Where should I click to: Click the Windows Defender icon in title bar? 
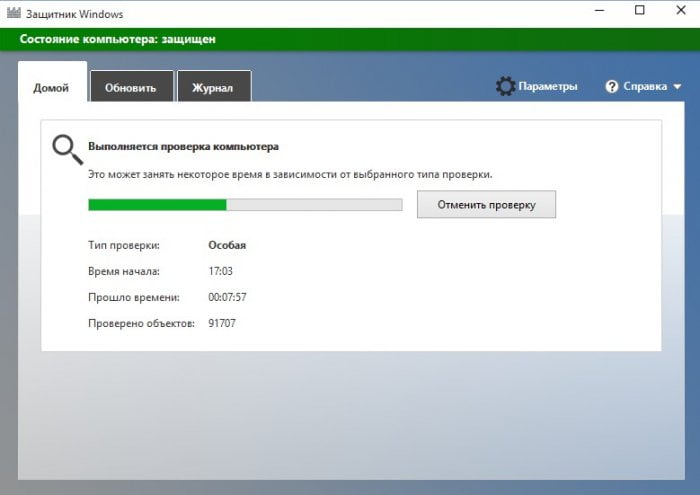pos(15,12)
